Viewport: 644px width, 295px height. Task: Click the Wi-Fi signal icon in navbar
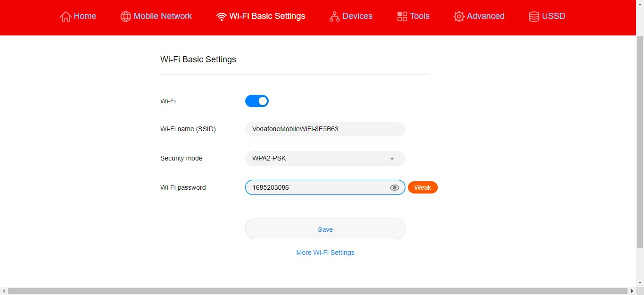click(221, 17)
